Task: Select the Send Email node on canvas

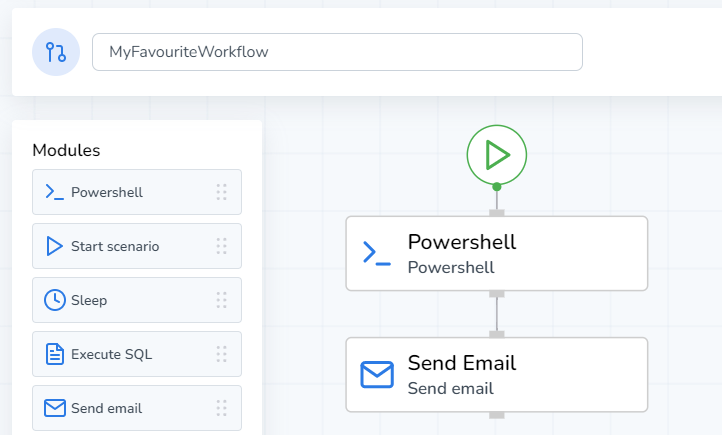Action: point(497,374)
